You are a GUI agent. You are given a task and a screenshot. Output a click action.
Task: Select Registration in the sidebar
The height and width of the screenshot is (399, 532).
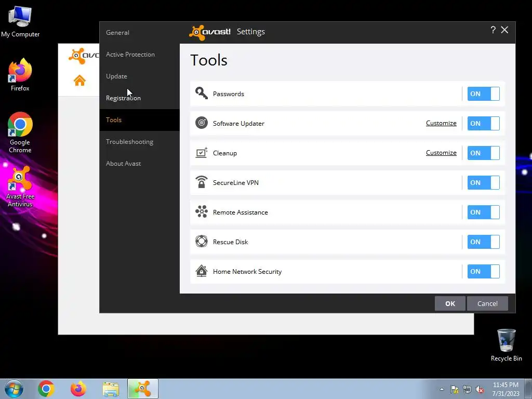[139, 98]
